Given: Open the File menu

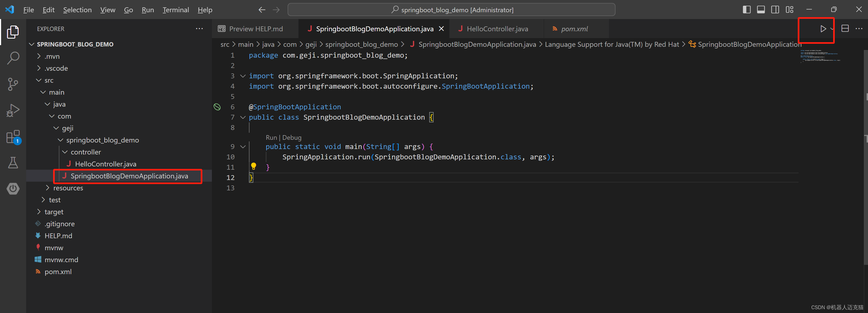Looking at the screenshot, I should [29, 10].
